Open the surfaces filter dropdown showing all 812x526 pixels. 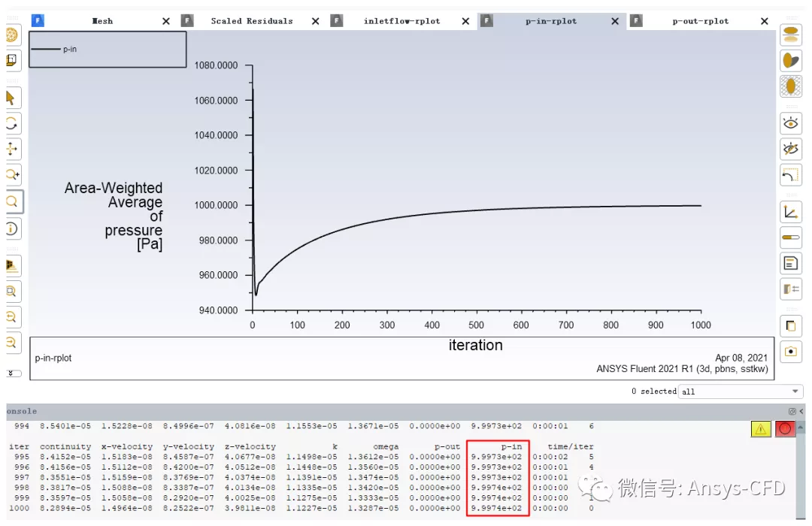pos(741,391)
